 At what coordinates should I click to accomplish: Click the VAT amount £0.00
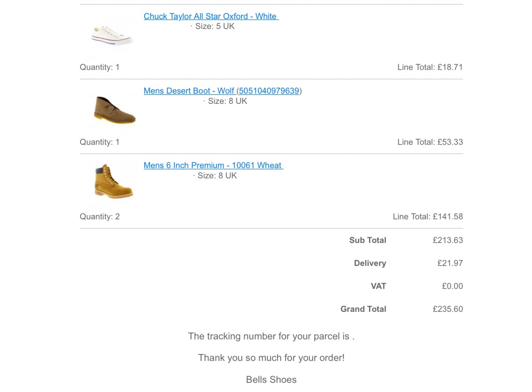point(452,286)
